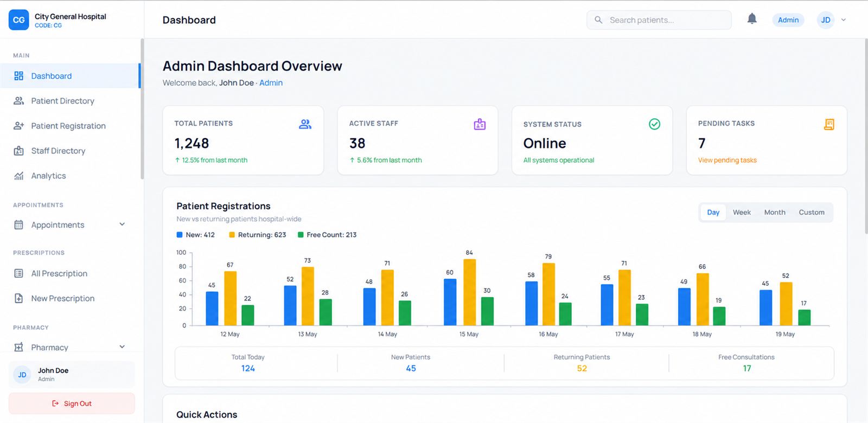The width and height of the screenshot is (868, 423).
Task: Open notifications with the bell icon
Action: click(x=752, y=20)
